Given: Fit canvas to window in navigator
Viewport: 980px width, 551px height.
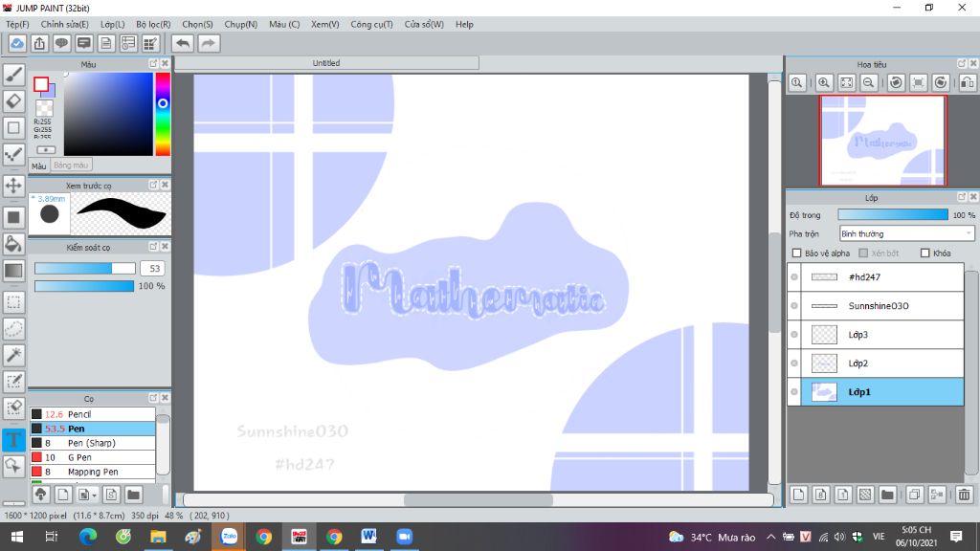Looking at the screenshot, I should pyautogui.click(x=846, y=82).
